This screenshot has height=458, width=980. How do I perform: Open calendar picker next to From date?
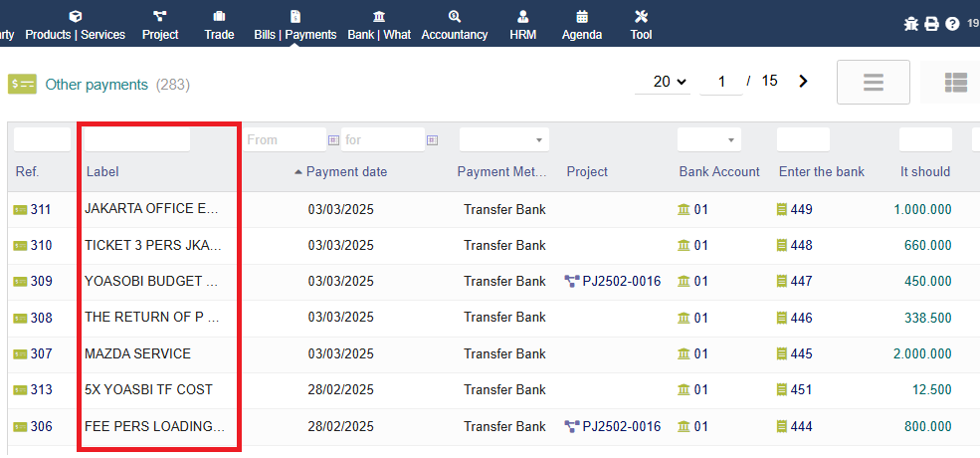pos(333,140)
